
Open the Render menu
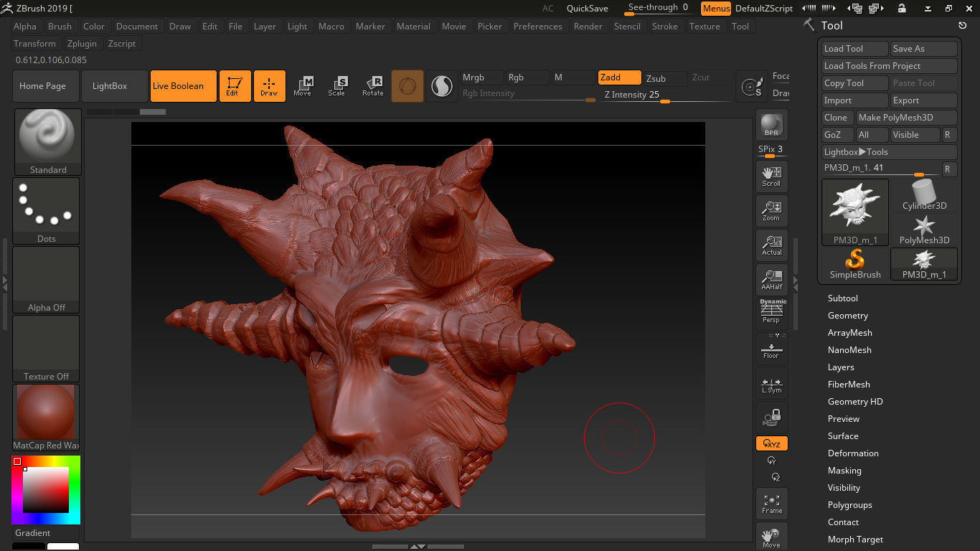coord(588,27)
